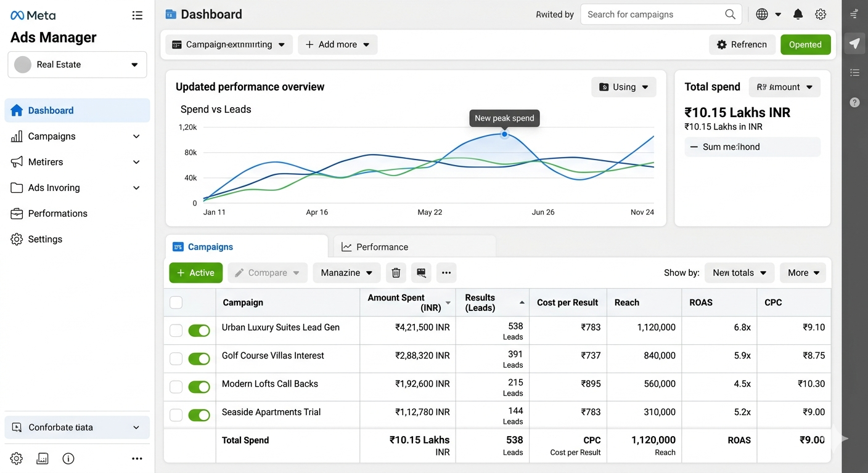Disable the Modern Lofts Call Backs campaign switch
Viewport: 868px width, 473px height.
click(x=199, y=387)
